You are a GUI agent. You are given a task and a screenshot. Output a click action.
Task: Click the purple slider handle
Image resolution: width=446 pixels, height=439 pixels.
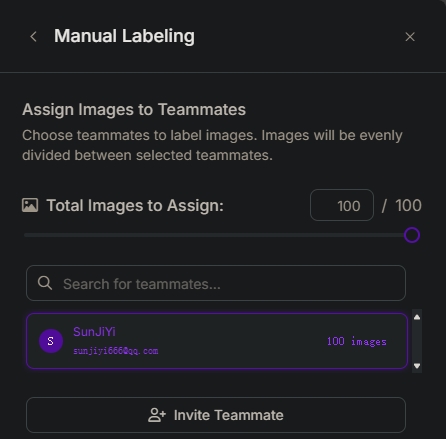tap(412, 235)
